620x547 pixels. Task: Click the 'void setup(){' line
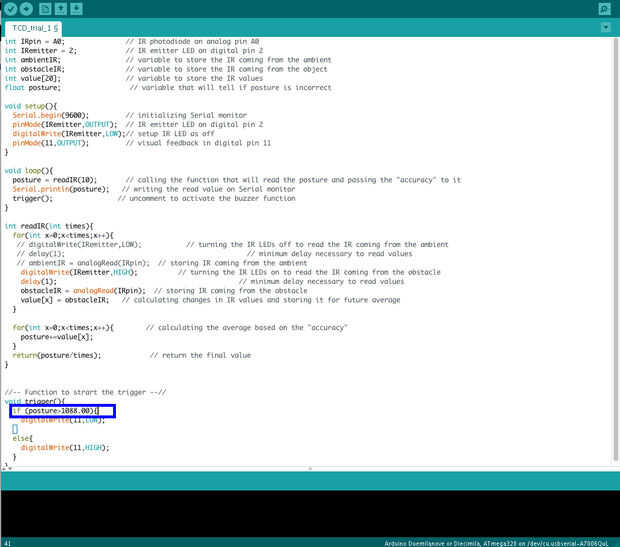[x=31, y=106]
